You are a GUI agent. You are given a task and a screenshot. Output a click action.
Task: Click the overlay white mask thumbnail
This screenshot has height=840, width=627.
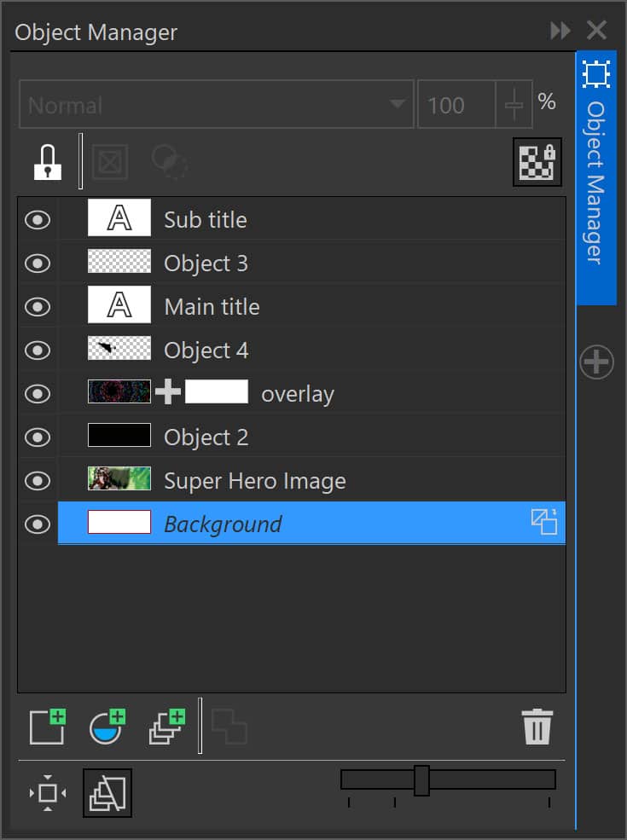pos(217,391)
